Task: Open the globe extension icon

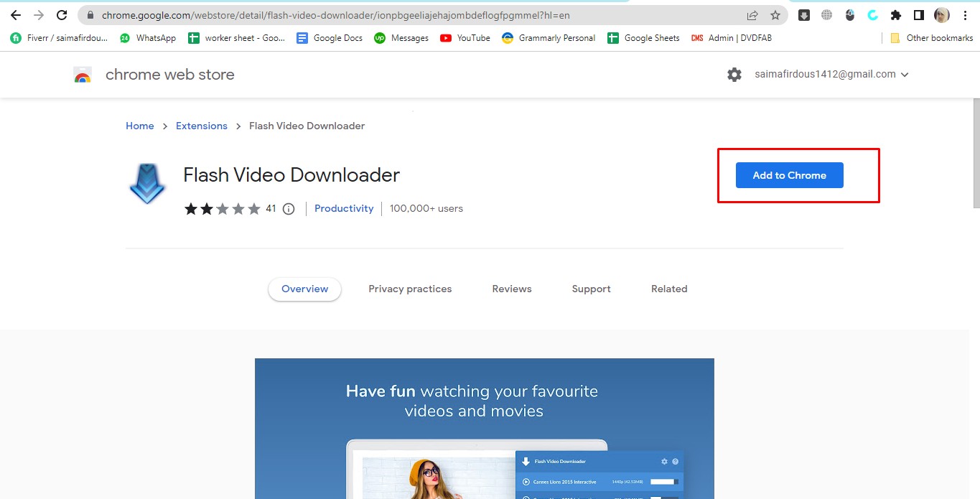Action: [827, 15]
